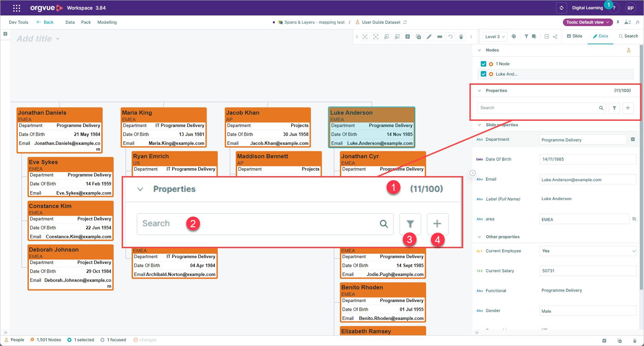Viewport: 644px width, 346px height.
Task: Open the Level 3 dropdown
Action: point(495,37)
